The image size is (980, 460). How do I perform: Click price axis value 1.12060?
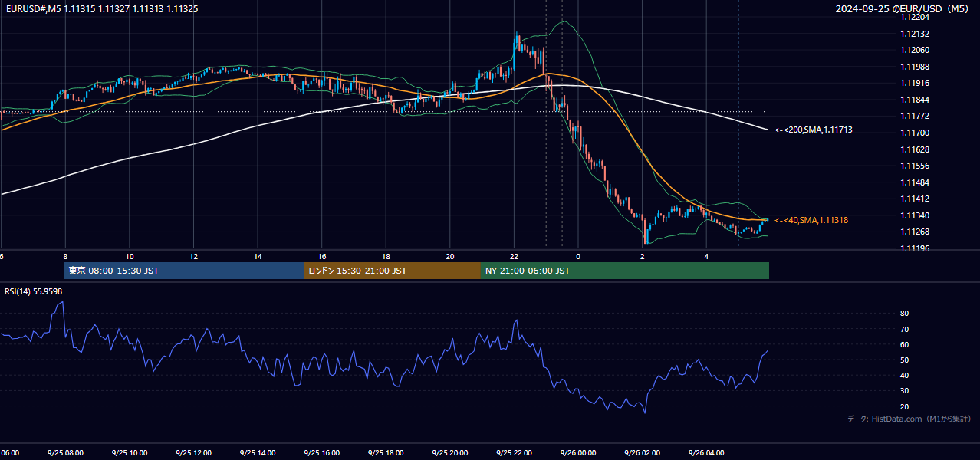[x=915, y=50]
